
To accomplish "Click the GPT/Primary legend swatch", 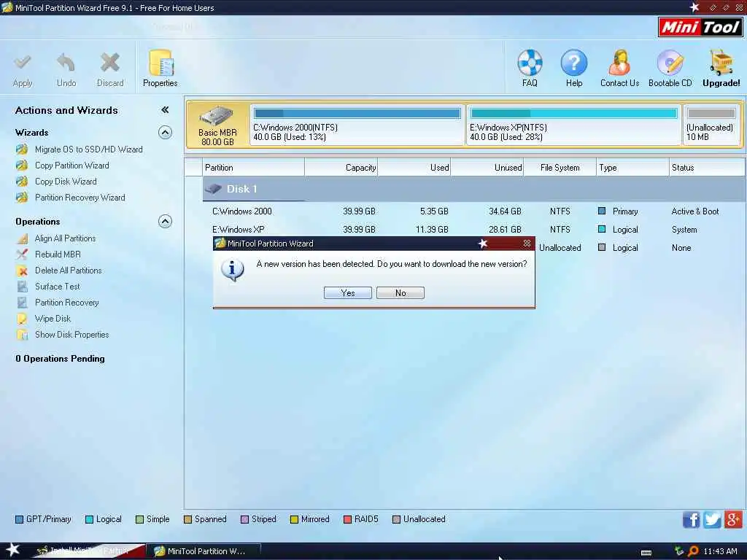I will click(19, 519).
